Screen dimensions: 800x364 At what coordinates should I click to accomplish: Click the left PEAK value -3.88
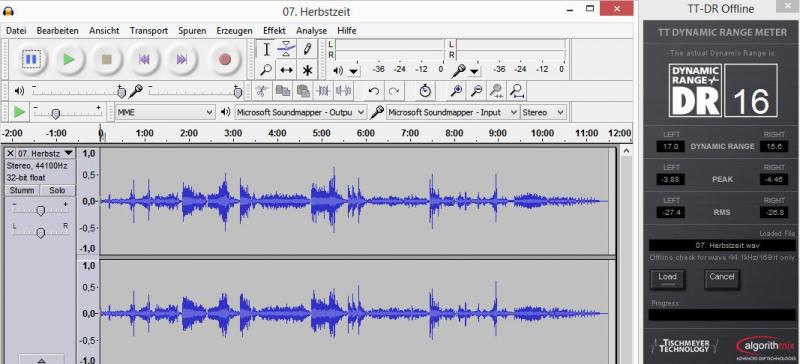click(670, 179)
